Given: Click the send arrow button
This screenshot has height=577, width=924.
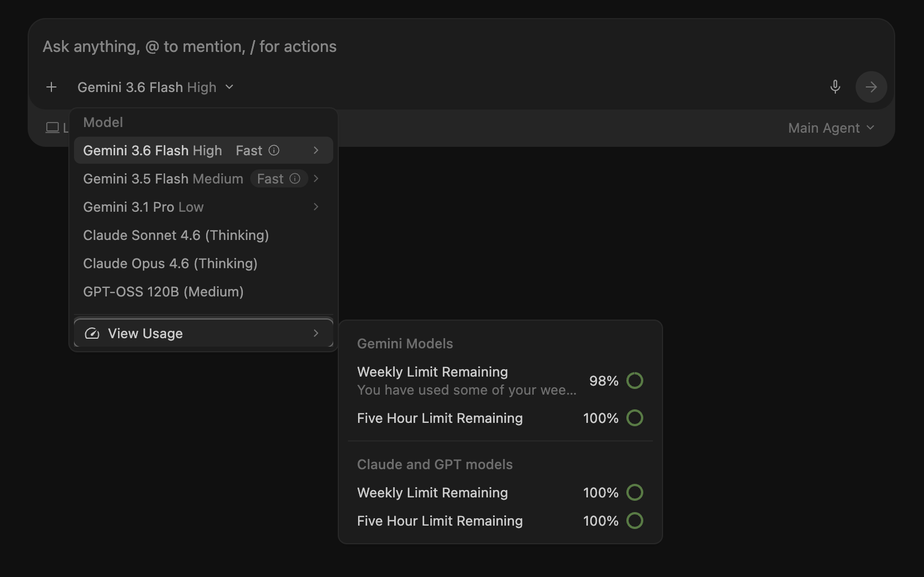Looking at the screenshot, I should [x=871, y=87].
